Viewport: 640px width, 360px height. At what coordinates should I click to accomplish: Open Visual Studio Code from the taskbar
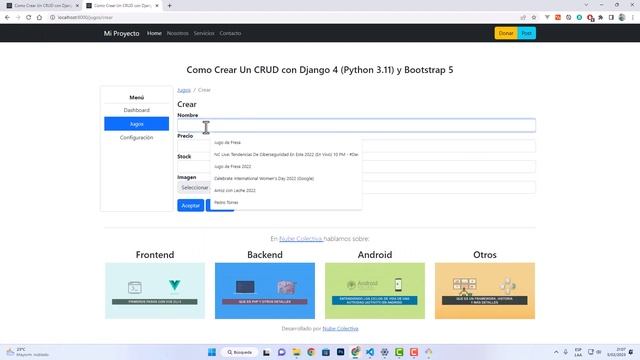point(370,352)
